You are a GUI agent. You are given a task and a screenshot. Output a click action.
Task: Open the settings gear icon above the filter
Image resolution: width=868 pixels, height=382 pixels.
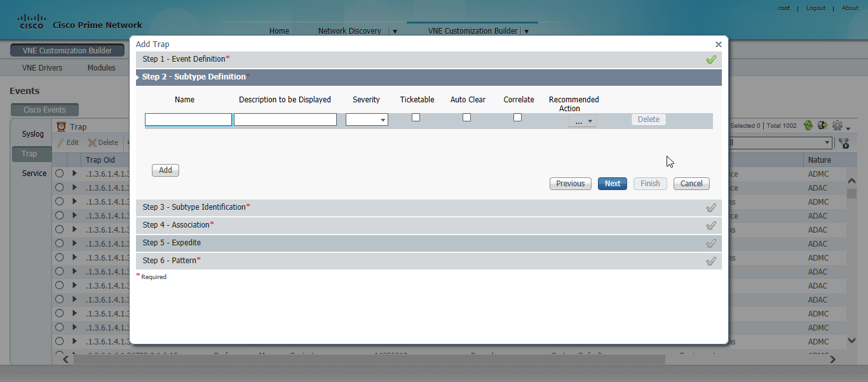[x=837, y=125]
